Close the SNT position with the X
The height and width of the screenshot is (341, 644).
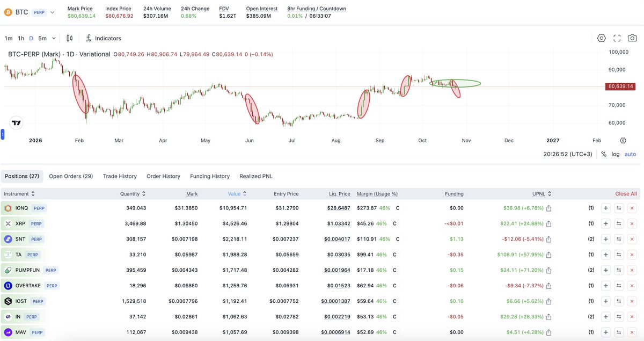pyautogui.click(x=632, y=239)
